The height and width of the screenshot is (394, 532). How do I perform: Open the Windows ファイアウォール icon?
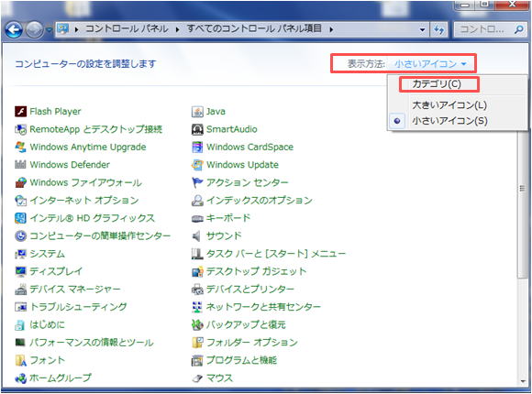pyautogui.click(x=20, y=182)
